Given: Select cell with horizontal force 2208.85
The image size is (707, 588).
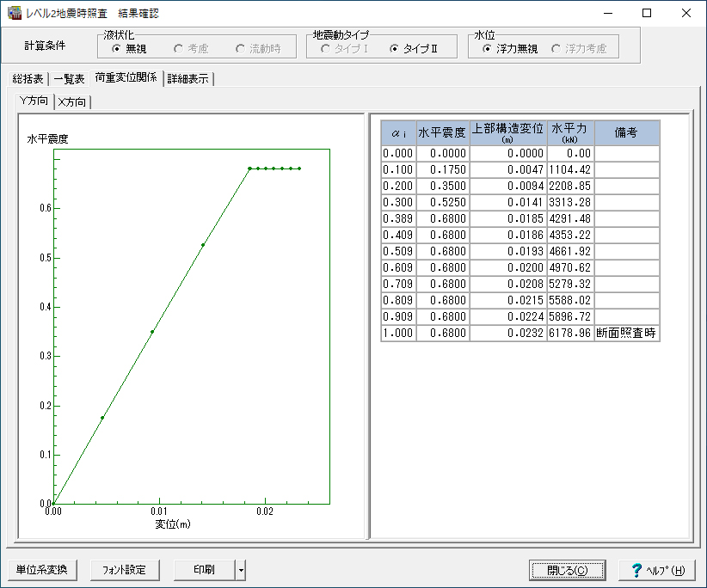Looking at the screenshot, I should coord(570,186).
